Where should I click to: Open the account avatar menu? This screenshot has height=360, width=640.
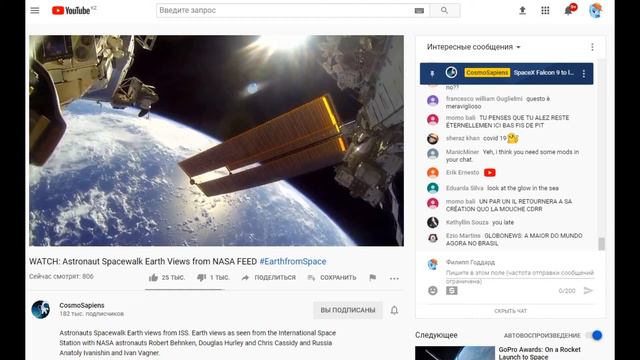pos(596,11)
